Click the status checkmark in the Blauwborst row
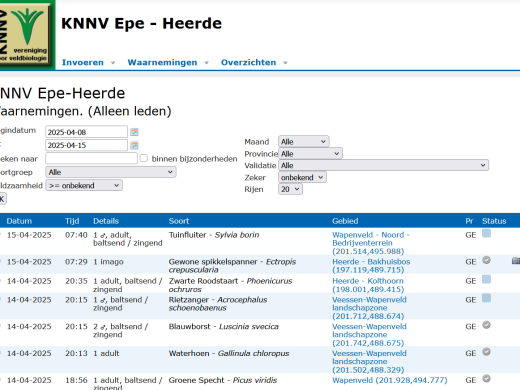This screenshot has height=390, width=520. coord(486,325)
